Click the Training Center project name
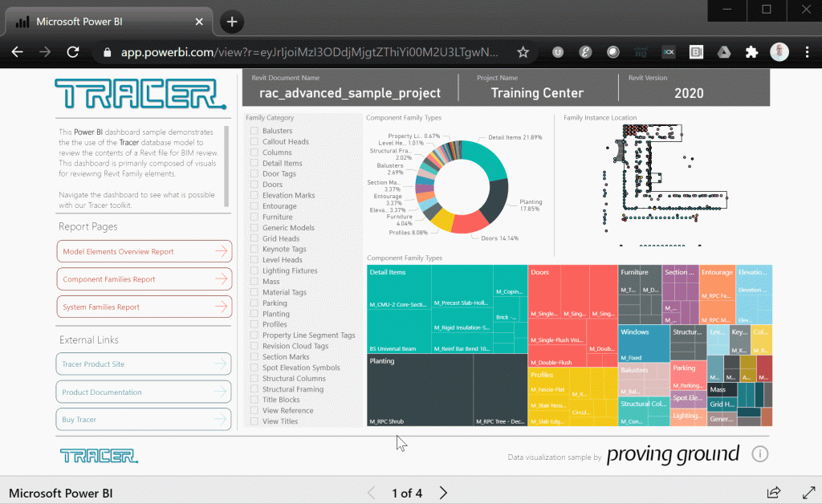The height and width of the screenshot is (504, 822). (x=537, y=93)
